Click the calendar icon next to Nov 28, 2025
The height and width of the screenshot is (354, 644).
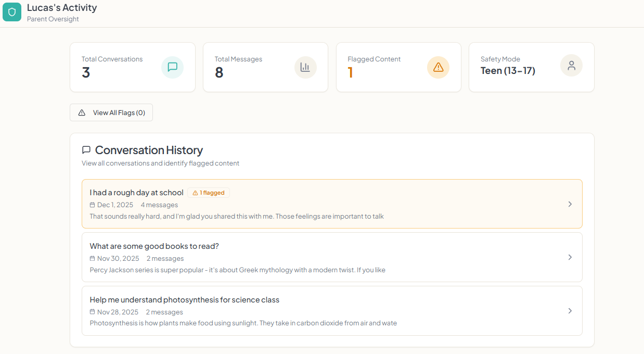[x=93, y=312]
